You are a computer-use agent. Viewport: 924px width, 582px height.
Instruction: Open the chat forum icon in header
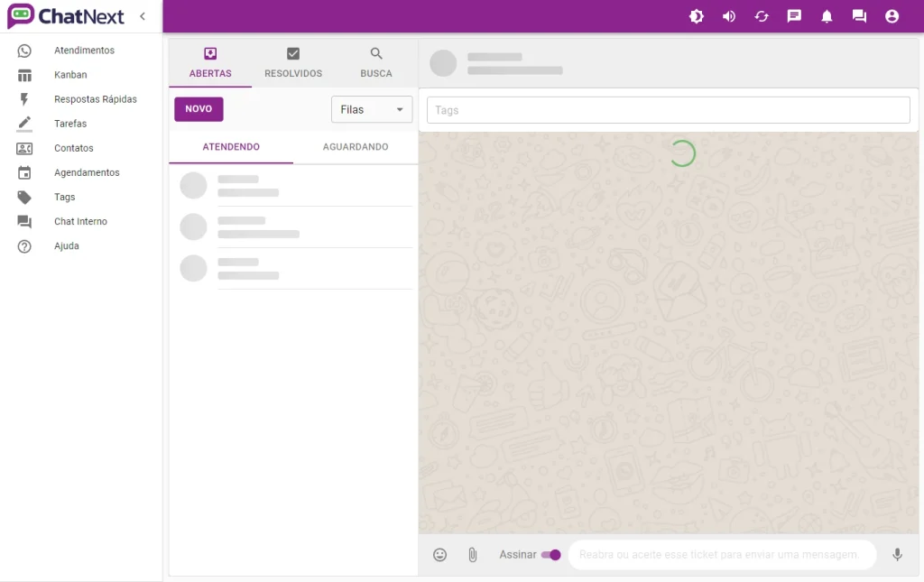tap(859, 16)
